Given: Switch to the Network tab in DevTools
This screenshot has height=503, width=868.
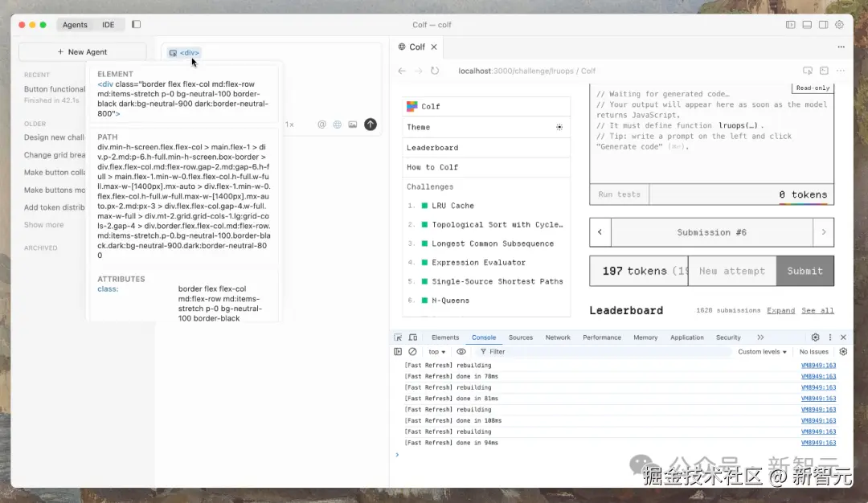Looking at the screenshot, I should (558, 337).
